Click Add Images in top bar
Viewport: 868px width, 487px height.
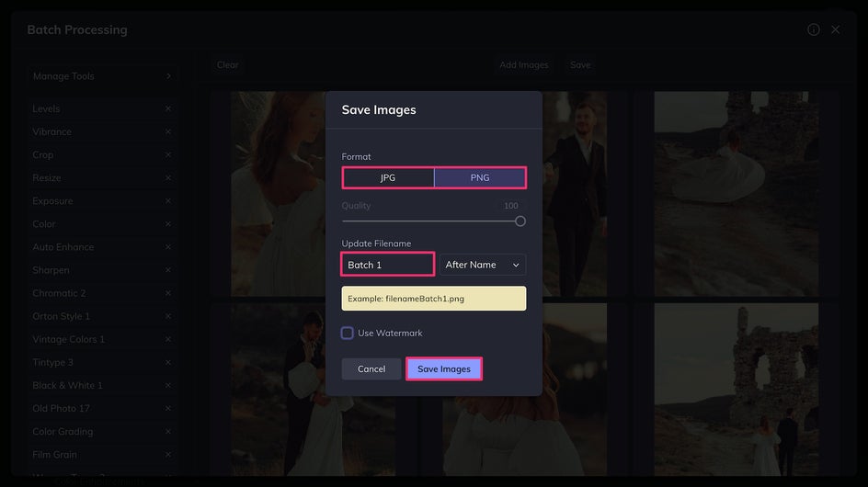[x=524, y=64]
